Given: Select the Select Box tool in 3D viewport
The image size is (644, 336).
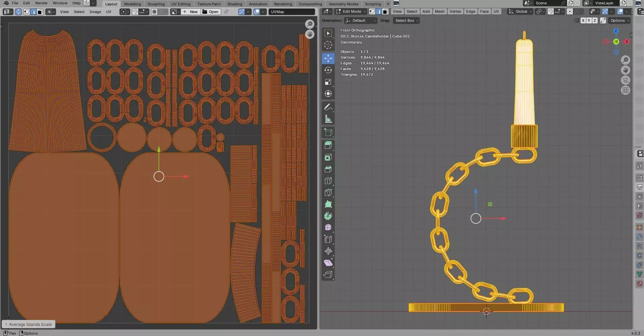Looking at the screenshot, I should [x=328, y=33].
